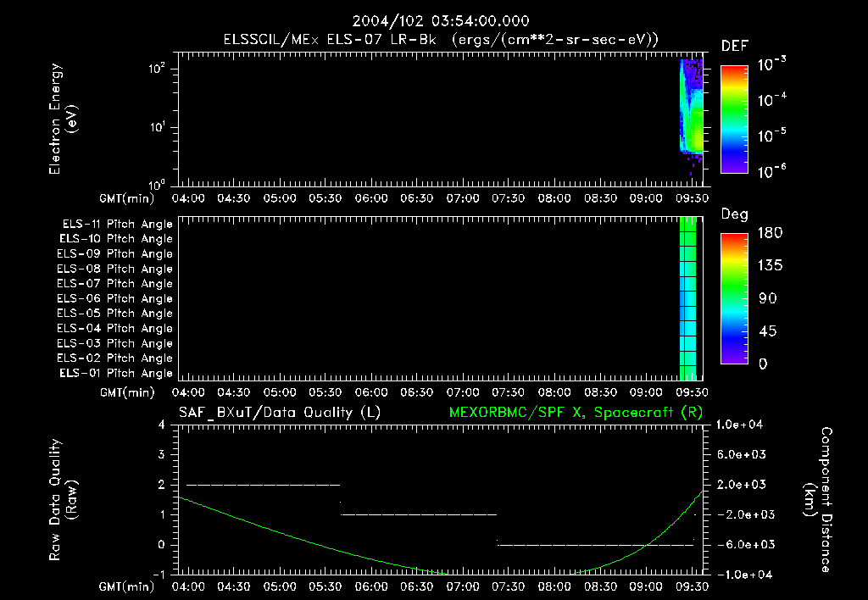Click the GMT(min) label under the bottom plot
Viewport: 868px width, 600px height.
tap(127, 586)
